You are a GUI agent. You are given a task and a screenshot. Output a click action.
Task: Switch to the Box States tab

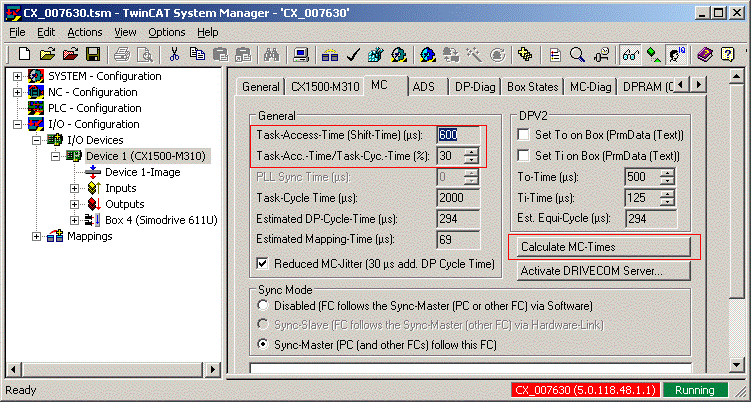(533, 87)
